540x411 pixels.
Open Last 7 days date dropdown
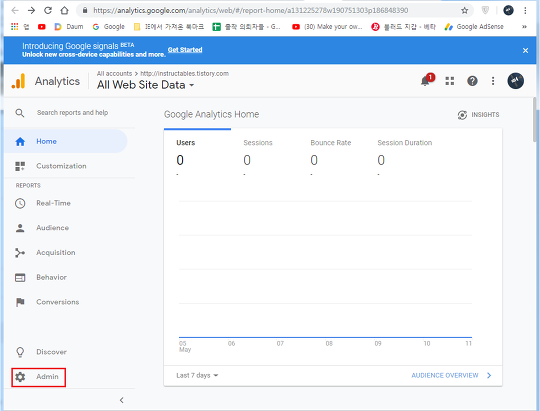pos(197,375)
